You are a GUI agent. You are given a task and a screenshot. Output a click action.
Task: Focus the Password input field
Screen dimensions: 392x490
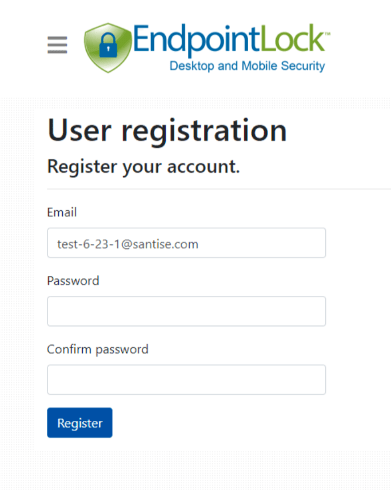186,311
